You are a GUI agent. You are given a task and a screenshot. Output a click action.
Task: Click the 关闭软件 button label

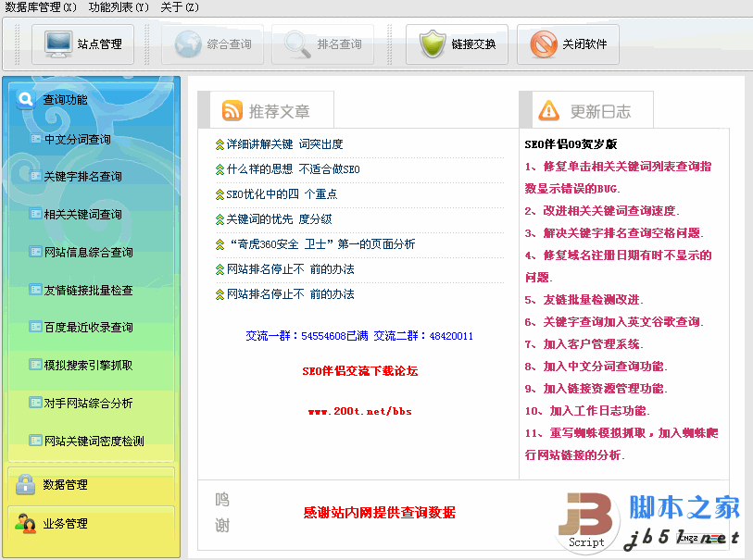point(584,44)
